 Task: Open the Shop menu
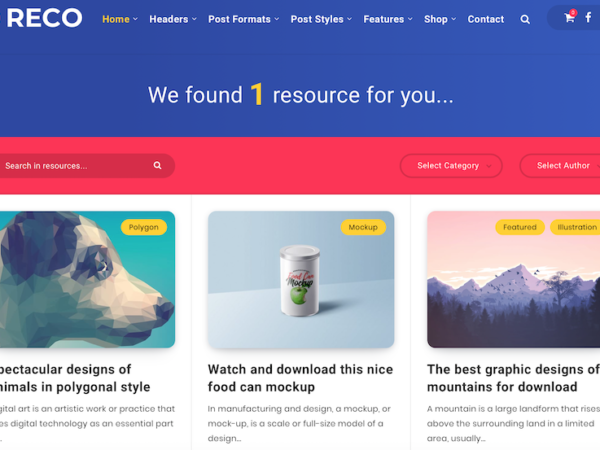point(440,19)
